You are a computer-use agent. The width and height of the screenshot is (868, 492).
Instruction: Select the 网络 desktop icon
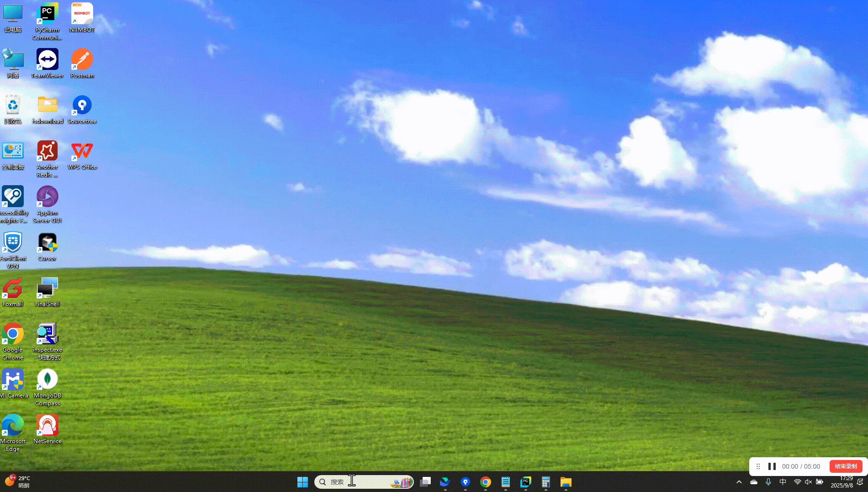click(x=13, y=64)
